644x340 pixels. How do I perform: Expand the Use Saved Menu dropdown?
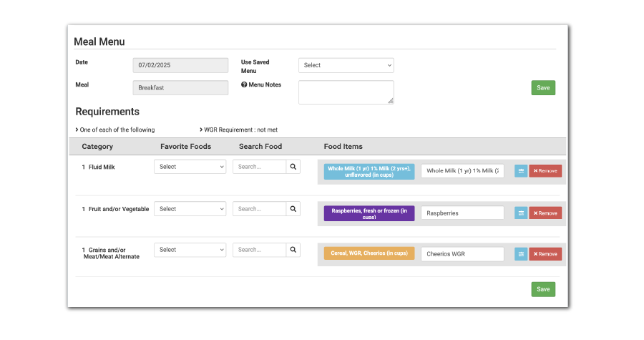(346, 65)
